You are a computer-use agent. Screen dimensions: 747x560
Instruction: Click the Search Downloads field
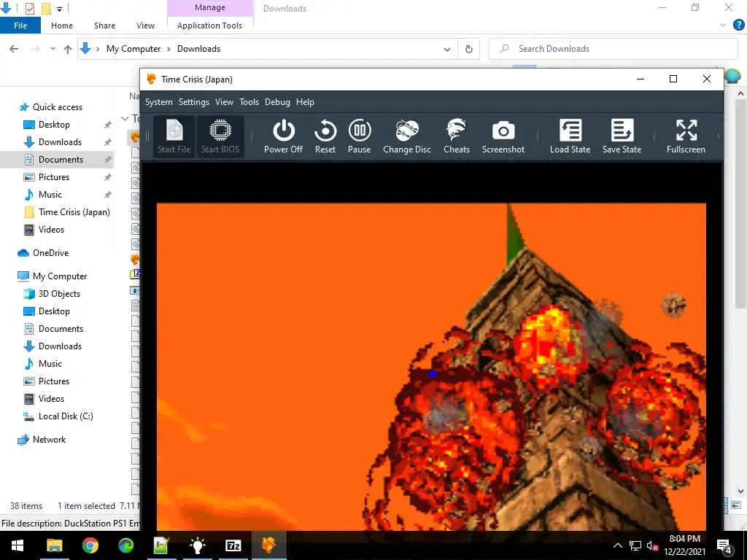[614, 49]
